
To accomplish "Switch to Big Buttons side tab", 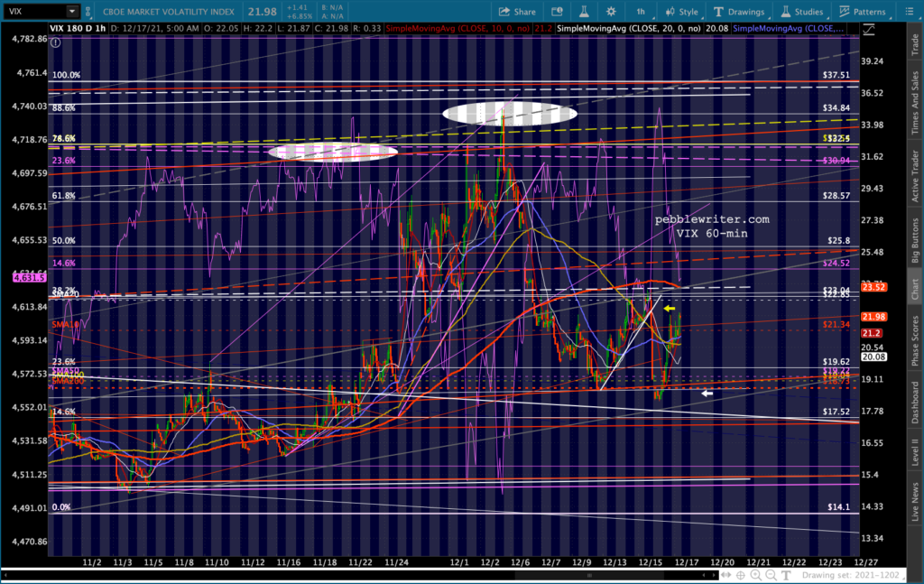I will (915, 240).
